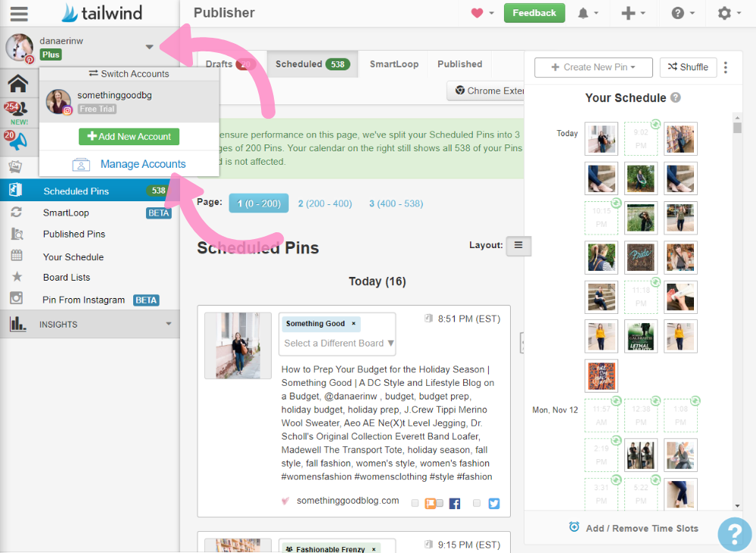Go to page 3 (400 - 538)
The image size is (756, 553).
396,203
